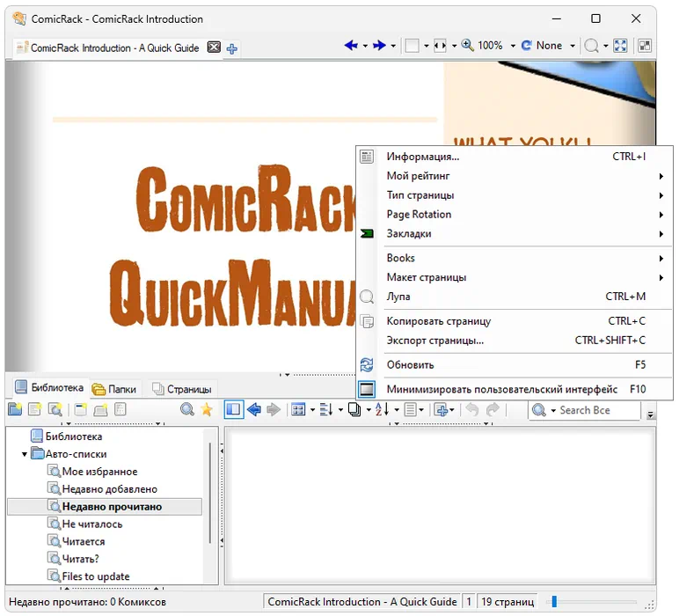Open the 100% zoom dropdown arrow
The image size is (679, 616).
(x=513, y=46)
